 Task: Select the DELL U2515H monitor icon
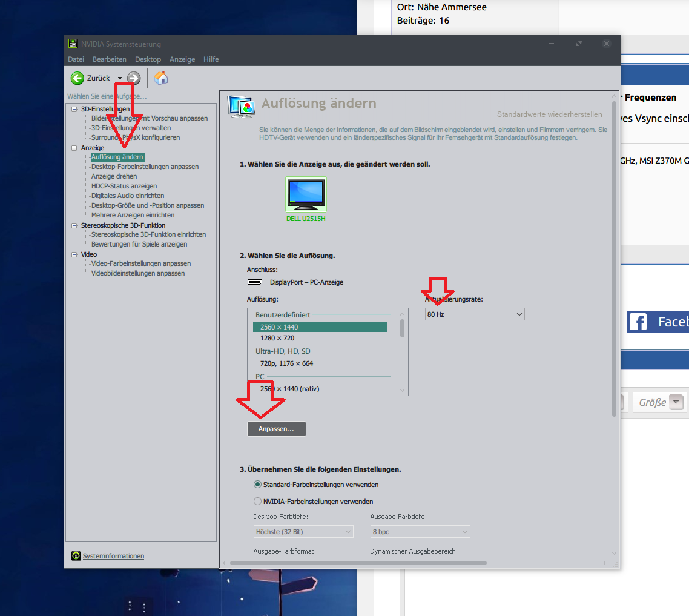coord(306,194)
